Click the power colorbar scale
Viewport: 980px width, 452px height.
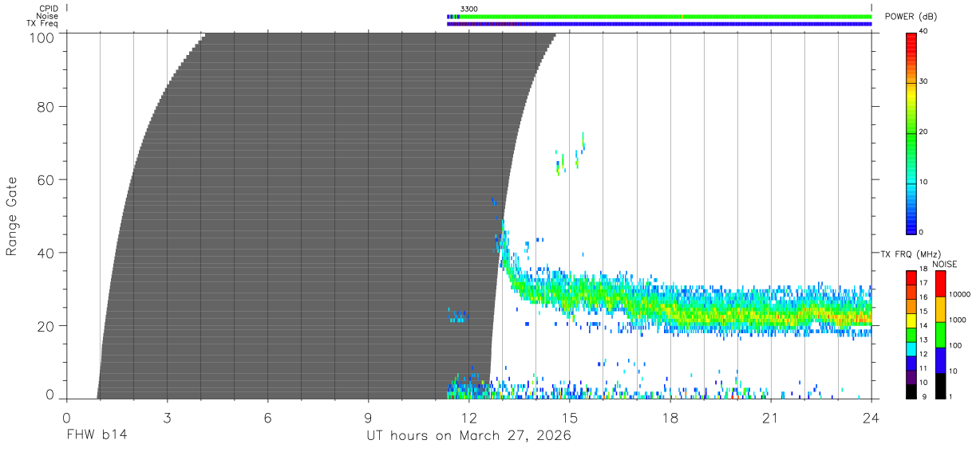pos(911,132)
